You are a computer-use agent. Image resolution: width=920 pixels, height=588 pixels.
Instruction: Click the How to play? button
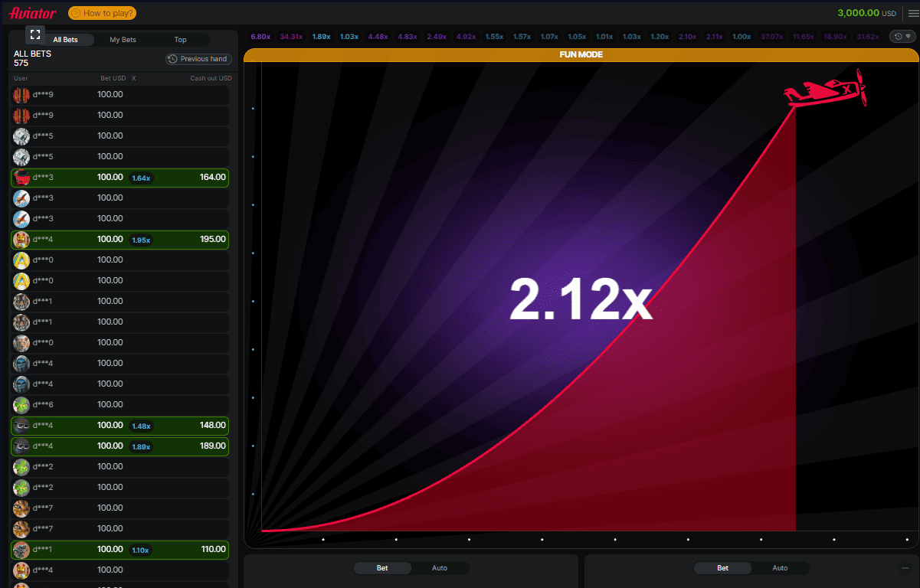point(103,13)
